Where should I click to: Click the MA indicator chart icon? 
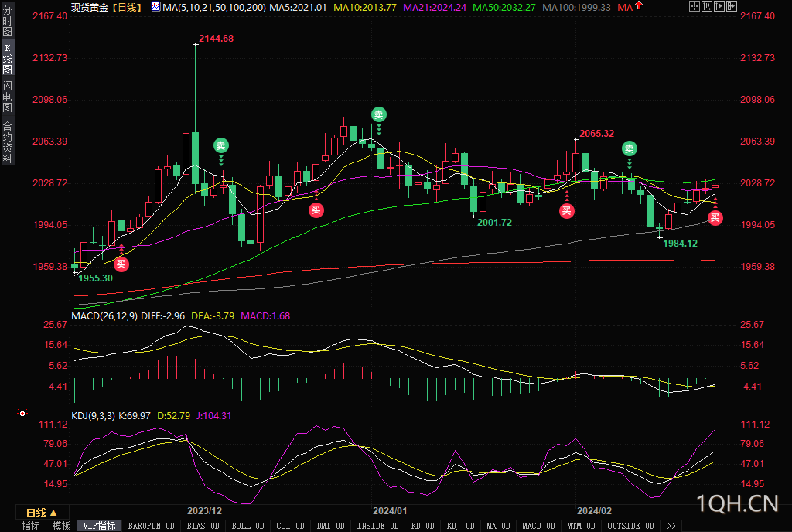(x=155, y=7)
